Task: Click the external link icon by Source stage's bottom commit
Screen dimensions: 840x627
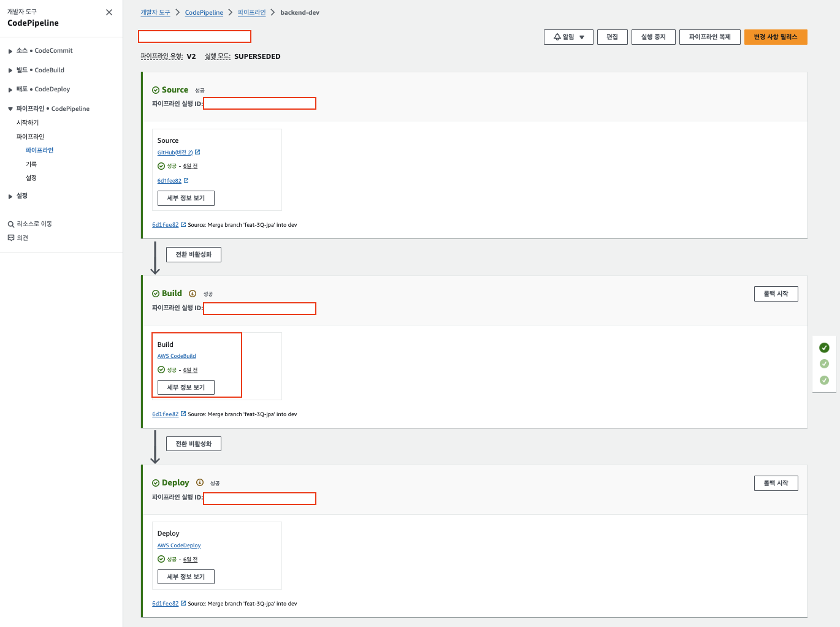Action: (x=183, y=225)
